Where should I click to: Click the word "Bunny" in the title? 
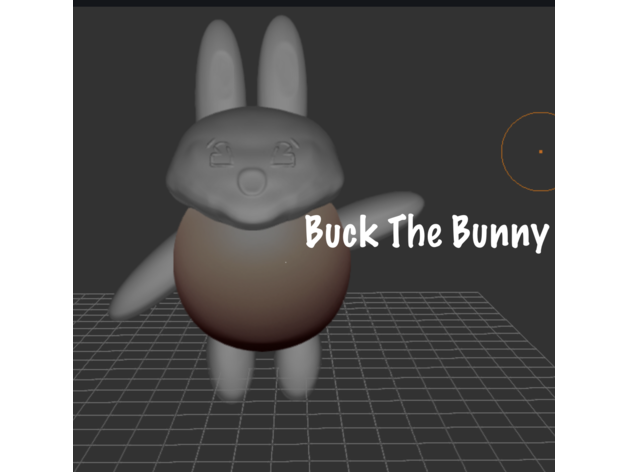[502, 235]
